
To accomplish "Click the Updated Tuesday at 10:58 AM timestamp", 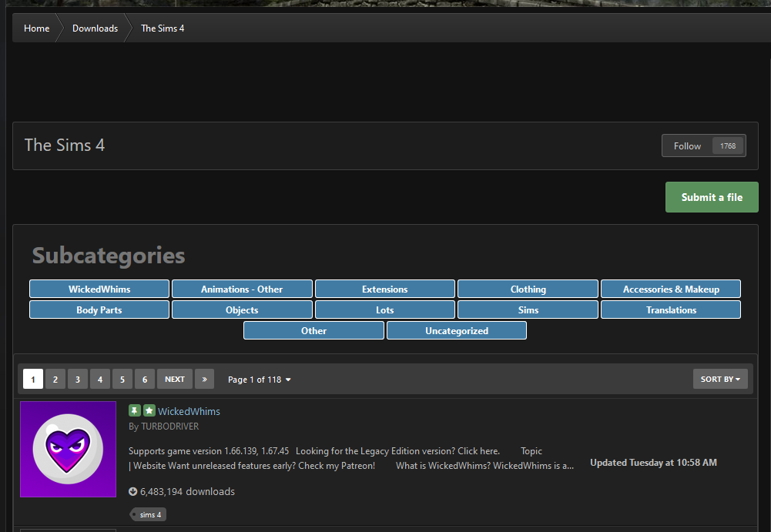I will tap(653, 462).
